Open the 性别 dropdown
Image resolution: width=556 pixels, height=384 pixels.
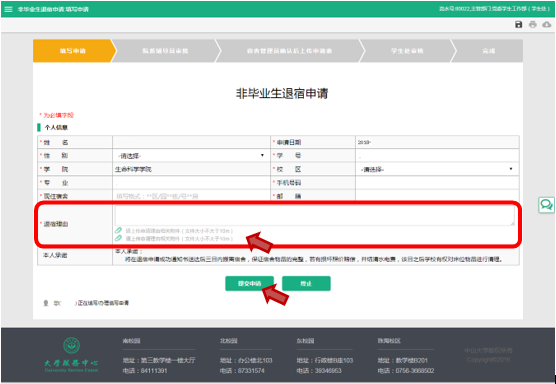pyautogui.click(x=191, y=156)
